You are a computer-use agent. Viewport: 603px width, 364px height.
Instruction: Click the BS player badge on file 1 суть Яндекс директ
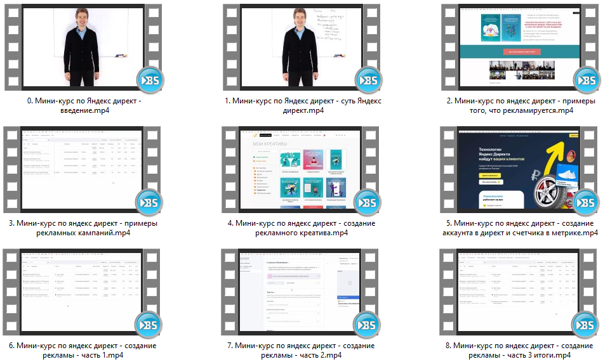pos(369,80)
